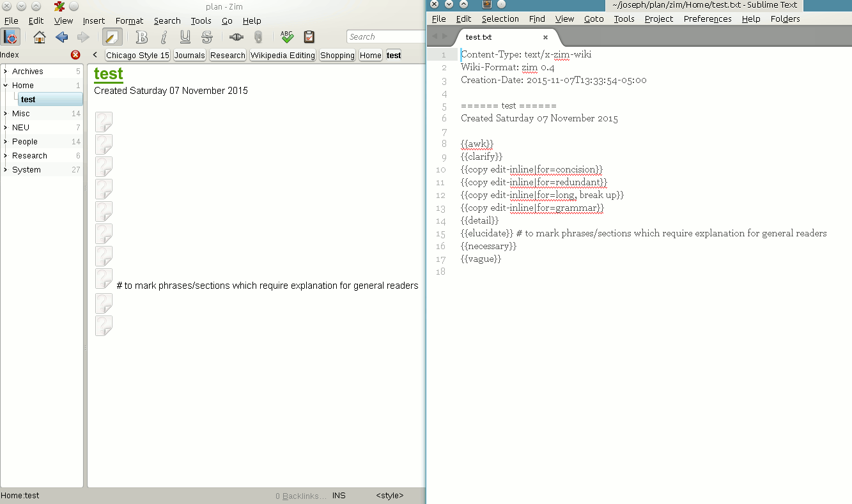Image resolution: width=852 pixels, height=504 pixels.
Task: Open Sublime Text's Project menu
Action: coord(659,19)
